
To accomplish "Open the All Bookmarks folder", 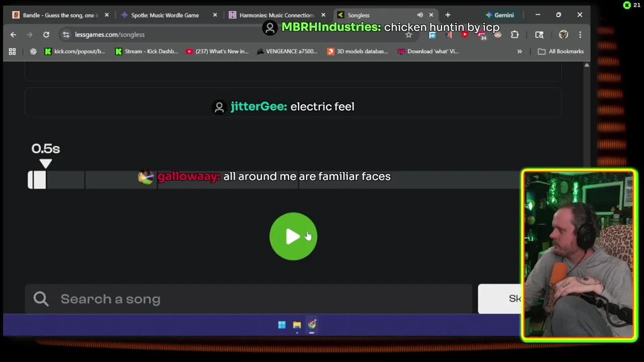I will pyautogui.click(x=561, y=51).
